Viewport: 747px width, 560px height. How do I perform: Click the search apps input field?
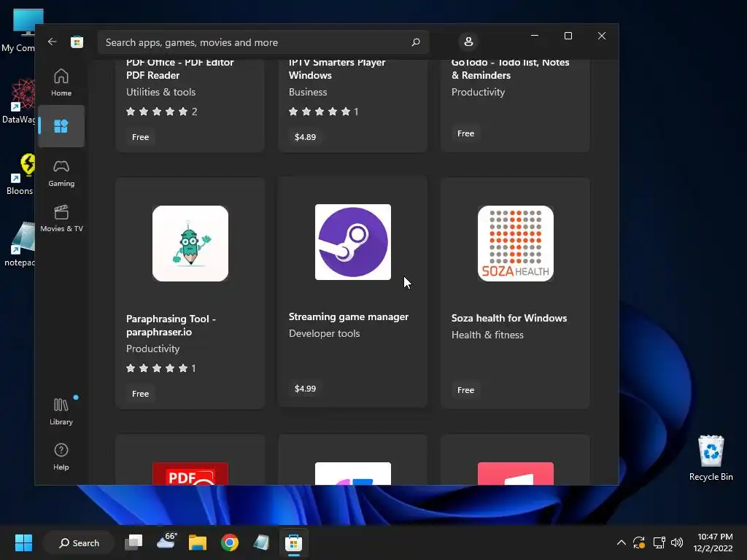click(x=263, y=42)
